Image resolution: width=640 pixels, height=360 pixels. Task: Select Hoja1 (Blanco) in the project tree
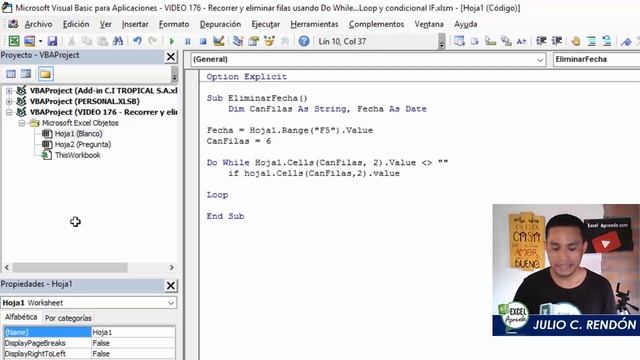[78, 133]
